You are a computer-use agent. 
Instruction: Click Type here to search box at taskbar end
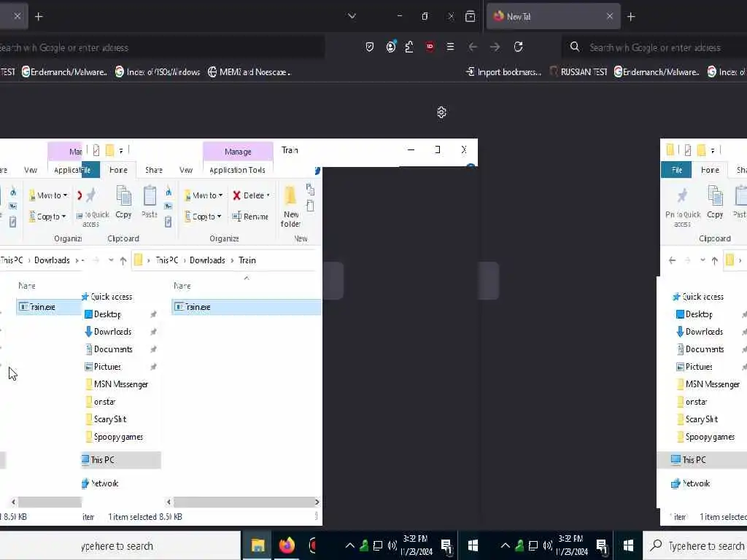[x=697, y=545]
